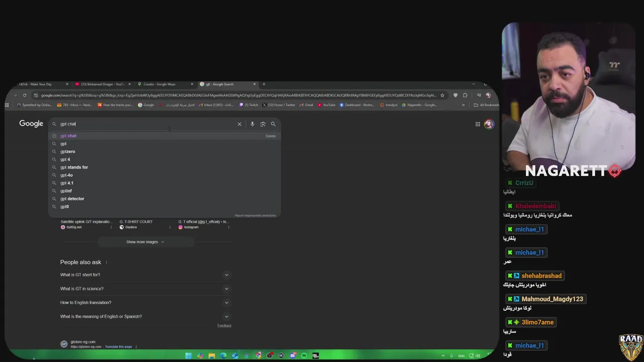The height and width of the screenshot is (362, 644).
Task: Select the 'gpt chat' suggestion
Action: point(164,136)
